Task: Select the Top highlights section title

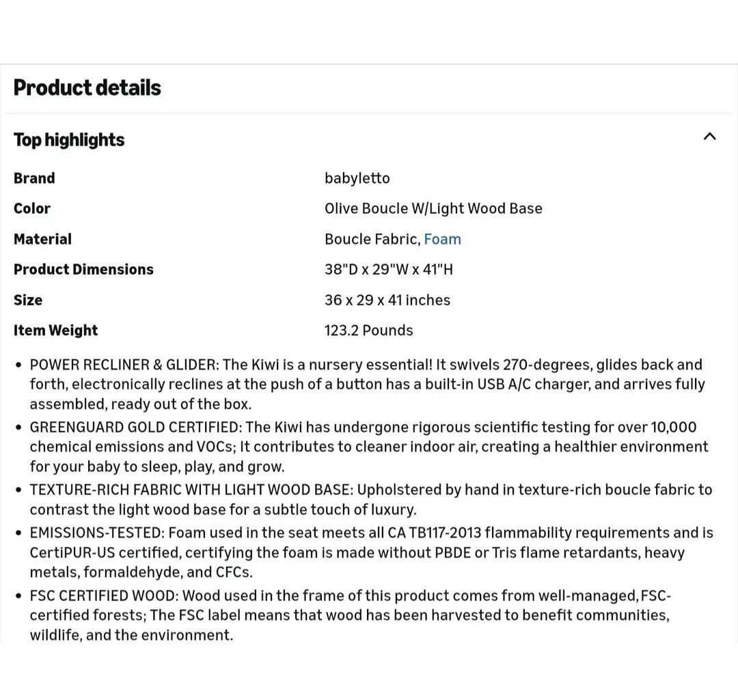Action: click(69, 139)
